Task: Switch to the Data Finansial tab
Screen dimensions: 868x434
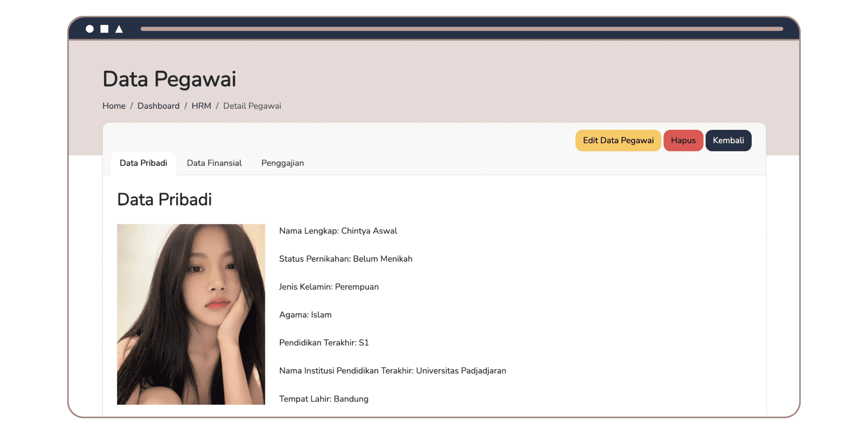Action: click(x=214, y=163)
